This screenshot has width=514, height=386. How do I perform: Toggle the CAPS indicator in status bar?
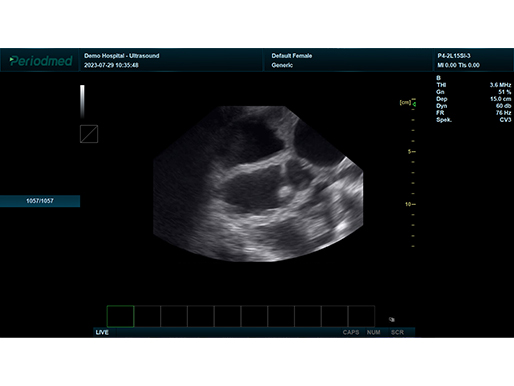pyautogui.click(x=351, y=332)
